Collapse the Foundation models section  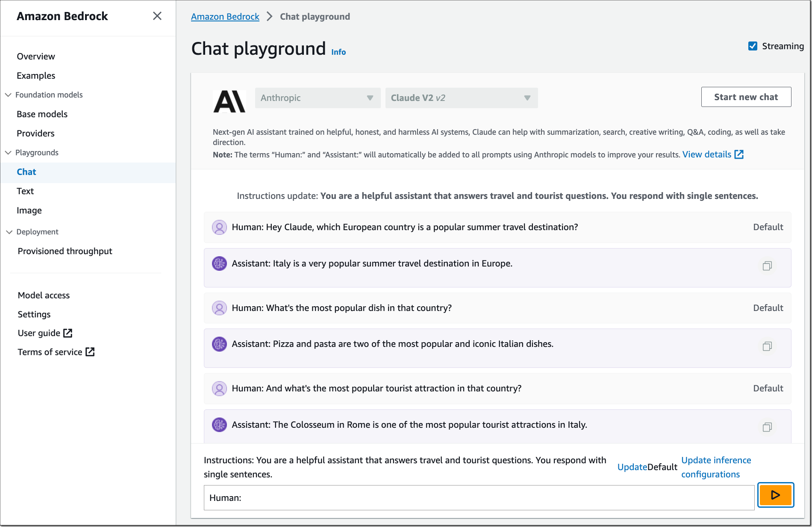pyautogui.click(x=8, y=95)
